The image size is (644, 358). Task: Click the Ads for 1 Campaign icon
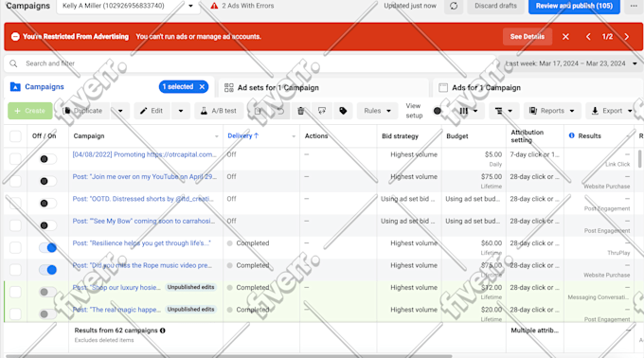443,87
